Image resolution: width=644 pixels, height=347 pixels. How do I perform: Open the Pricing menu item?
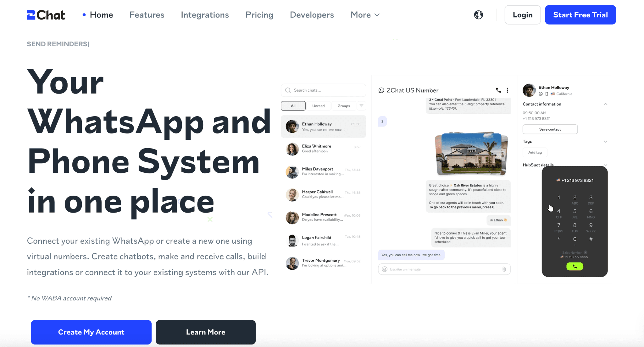coord(259,15)
